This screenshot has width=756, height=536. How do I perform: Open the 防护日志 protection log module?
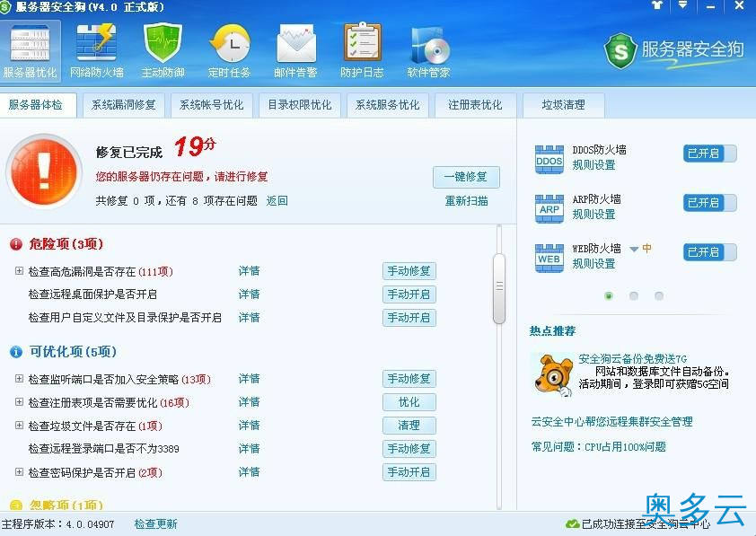[362, 51]
